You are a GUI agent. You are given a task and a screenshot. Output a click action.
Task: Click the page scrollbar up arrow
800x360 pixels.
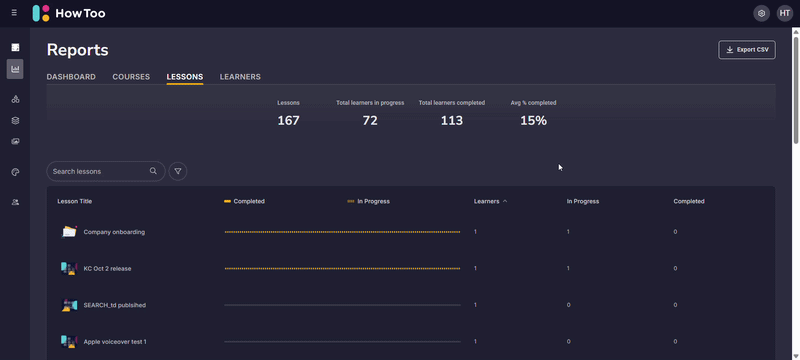(x=795, y=32)
